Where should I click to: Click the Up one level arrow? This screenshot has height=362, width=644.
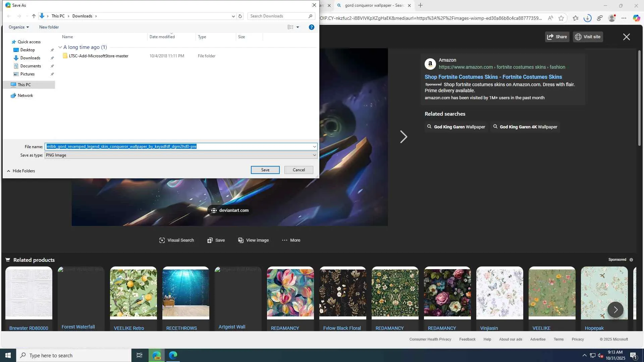pyautogui.click(x=34, y=16)
